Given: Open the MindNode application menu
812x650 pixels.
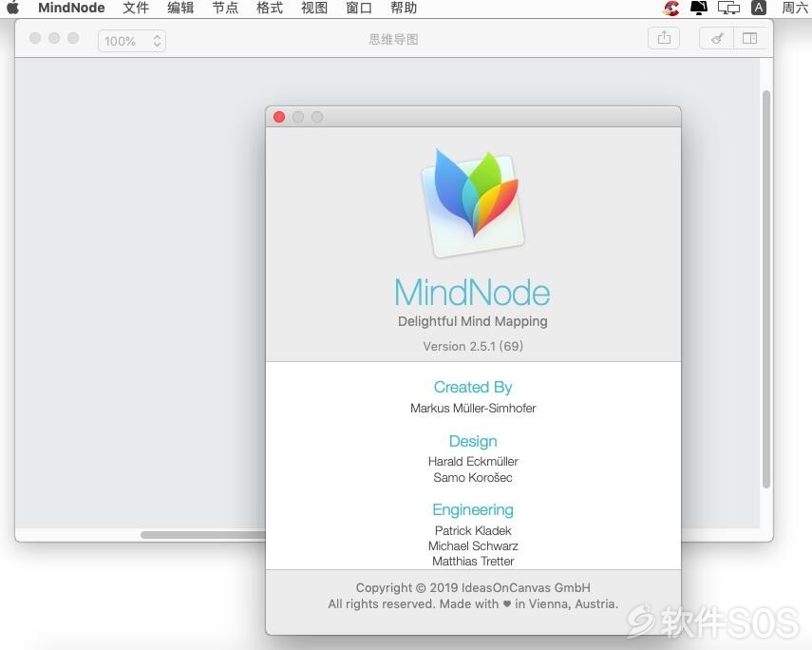Looking at the screenshot, I should pos(71,8).
